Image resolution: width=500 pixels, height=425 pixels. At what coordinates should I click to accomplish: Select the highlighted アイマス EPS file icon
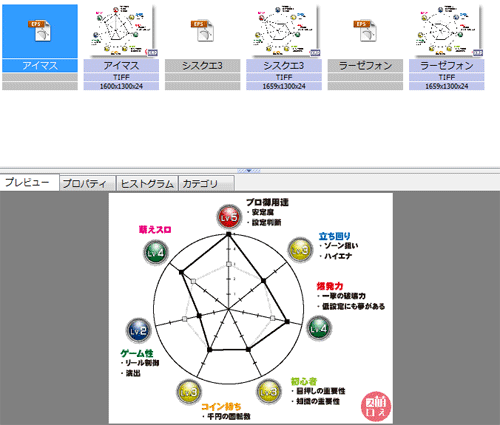coord(40,31)
